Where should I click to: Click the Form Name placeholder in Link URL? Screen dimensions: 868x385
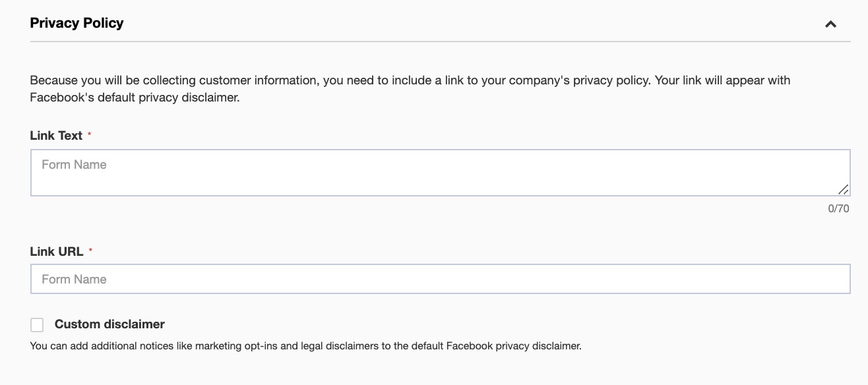click(x=74, y=280)
